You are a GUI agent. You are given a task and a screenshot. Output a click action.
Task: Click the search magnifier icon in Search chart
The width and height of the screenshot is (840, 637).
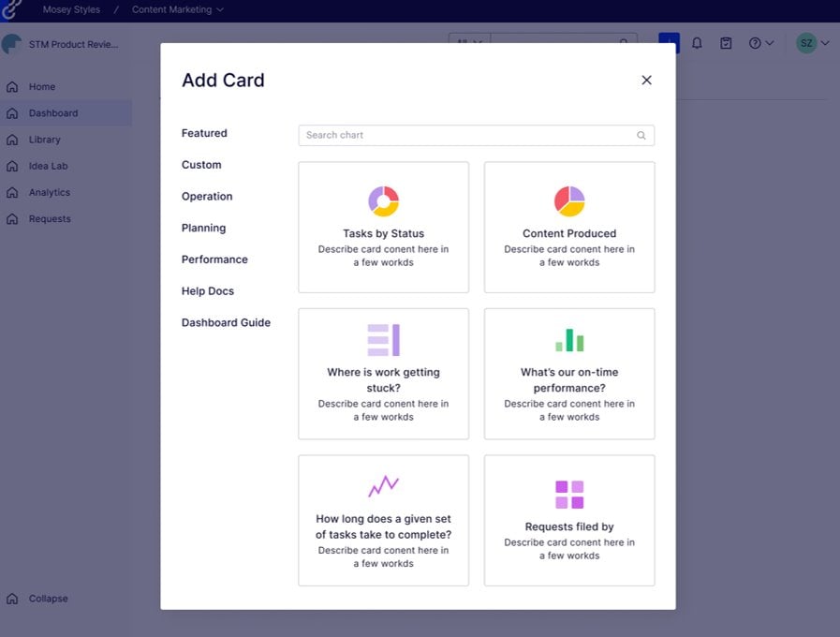click(x=641, y=136)
